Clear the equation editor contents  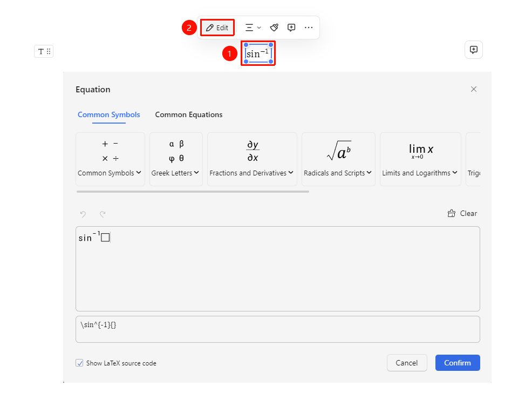(x=462, y=213)
